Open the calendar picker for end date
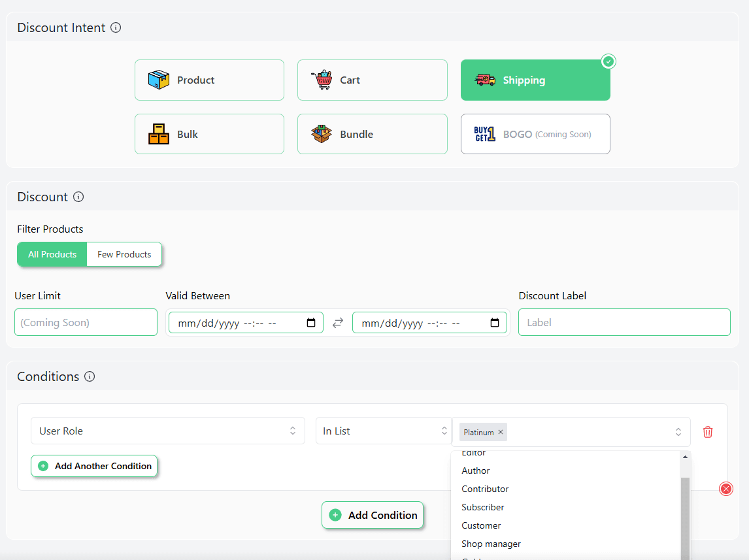The height and width of the screenshot is (560, 749). tap(495, 323)
